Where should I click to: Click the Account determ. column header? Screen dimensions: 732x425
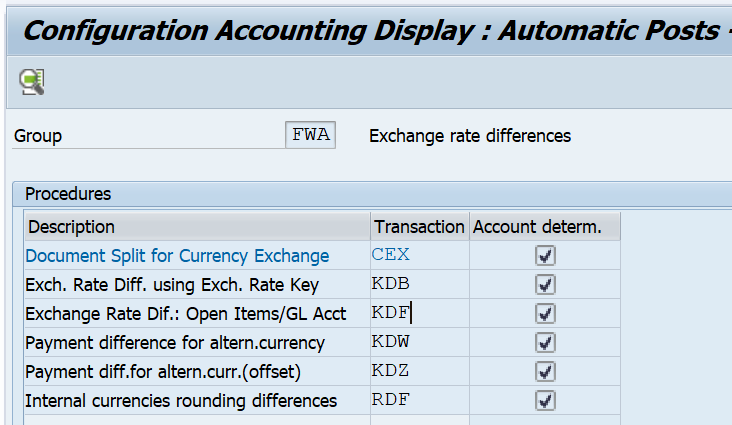[544, 227]
